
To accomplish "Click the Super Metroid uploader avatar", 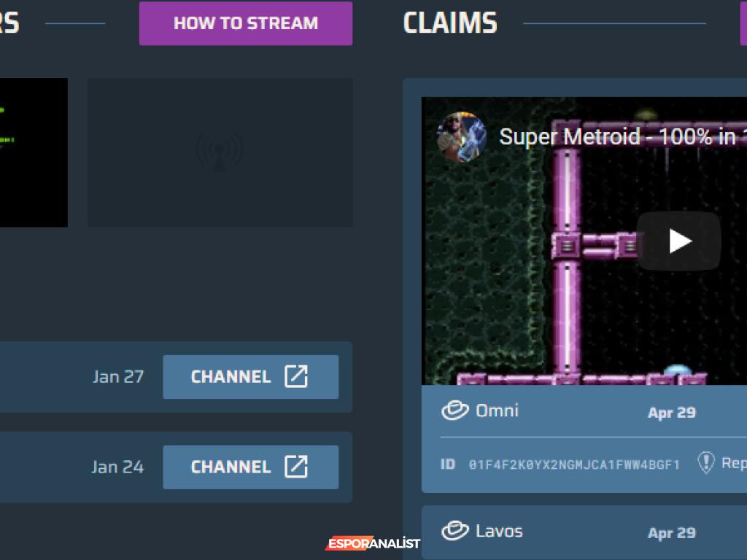I will click(462, 137).
